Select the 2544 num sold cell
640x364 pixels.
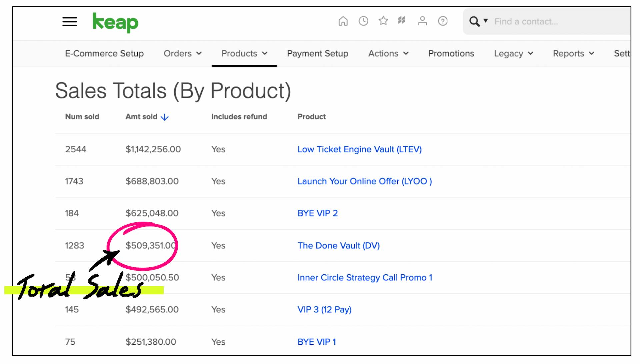click(76, 149)
